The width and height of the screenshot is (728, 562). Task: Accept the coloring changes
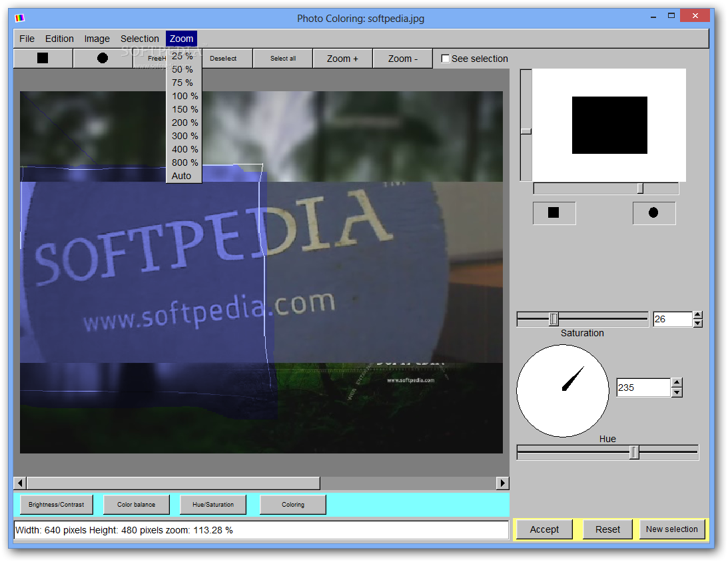point(545,529)
